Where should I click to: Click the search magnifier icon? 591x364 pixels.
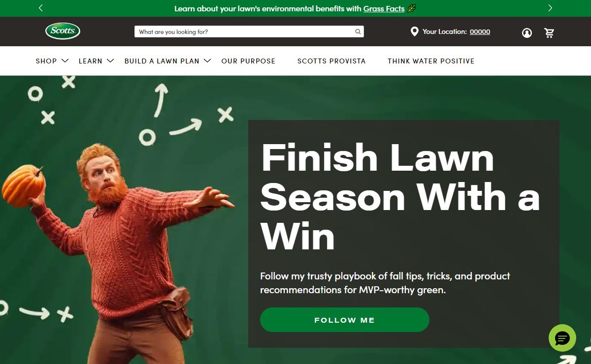[358, 31]
